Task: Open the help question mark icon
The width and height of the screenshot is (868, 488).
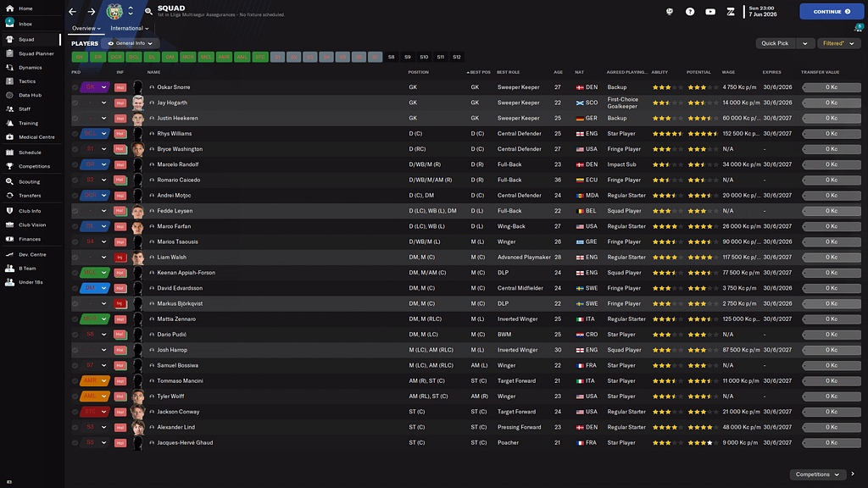Action: pos(690,12)
